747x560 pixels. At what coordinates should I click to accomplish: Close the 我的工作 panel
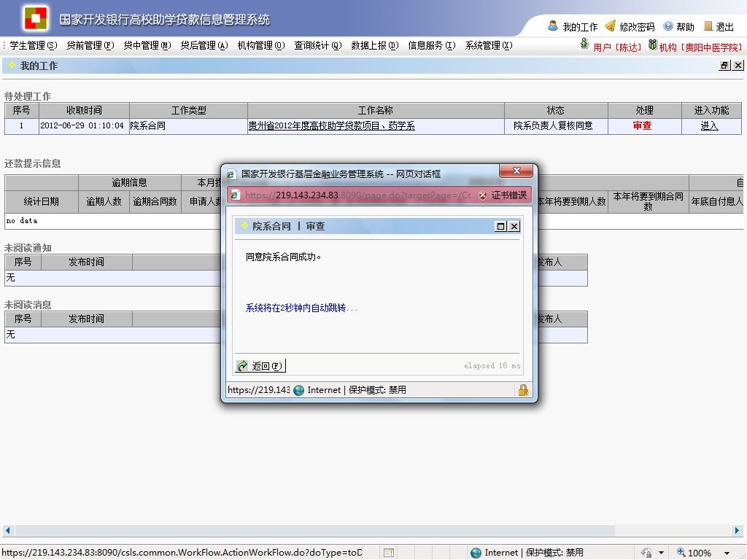point(738,66)
